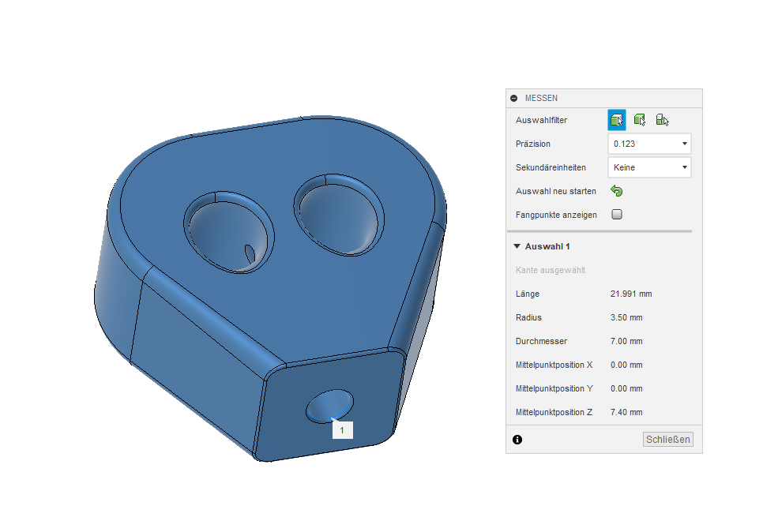763x532 pixels.
Task: Select the body selection filter icon
Action: tap(640, 120)
